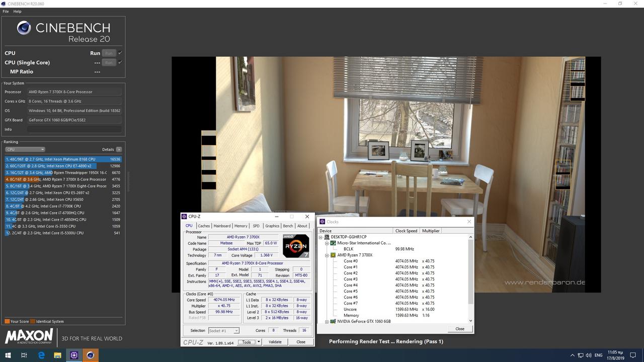This screenshot has width=644, height=362.
Task: Click the Device column header in Clocks
Action: point(356,231)
